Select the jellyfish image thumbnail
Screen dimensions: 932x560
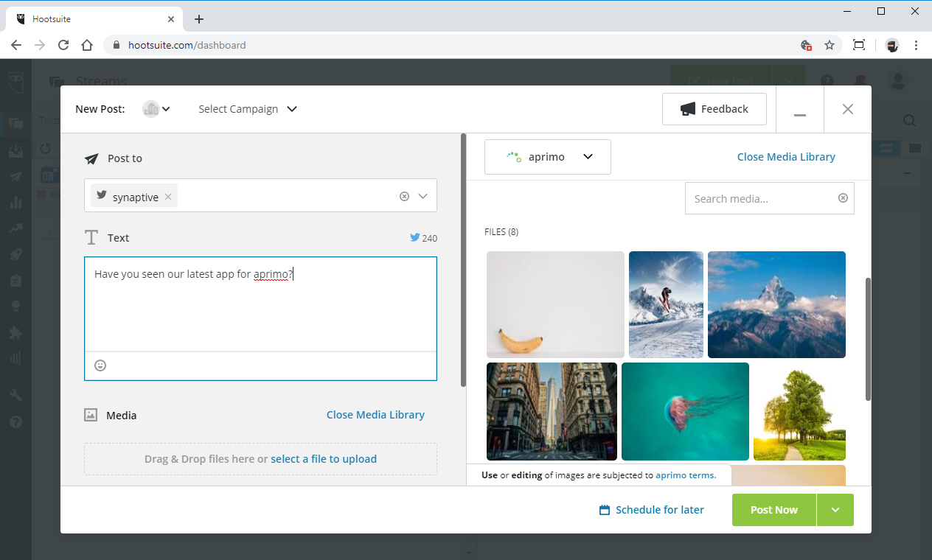point(685,411)
